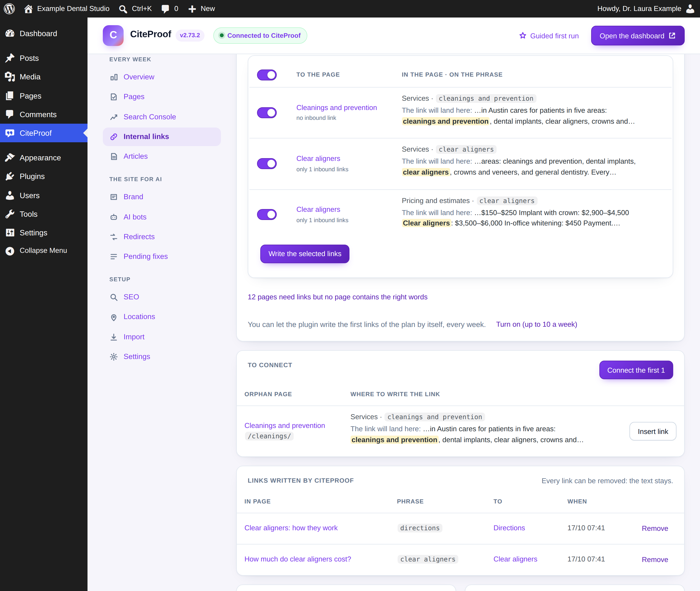Image resolution: width=700 pixels, height=591 pixels.
Task: Click Turn on (up to 10 a week)
Action: (x=536, y=324)
